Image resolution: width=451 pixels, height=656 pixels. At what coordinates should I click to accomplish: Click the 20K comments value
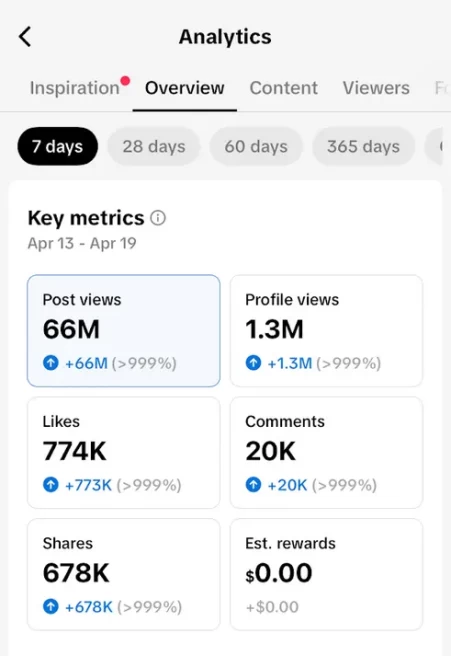[271, 451]
